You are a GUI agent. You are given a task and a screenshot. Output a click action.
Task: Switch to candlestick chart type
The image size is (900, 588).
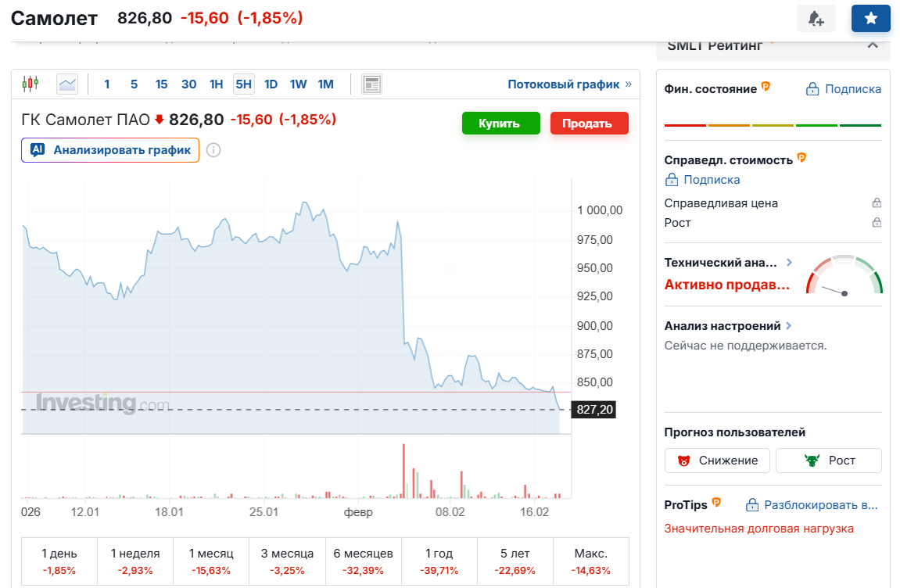pyautogui.click(x=30, y=84)
